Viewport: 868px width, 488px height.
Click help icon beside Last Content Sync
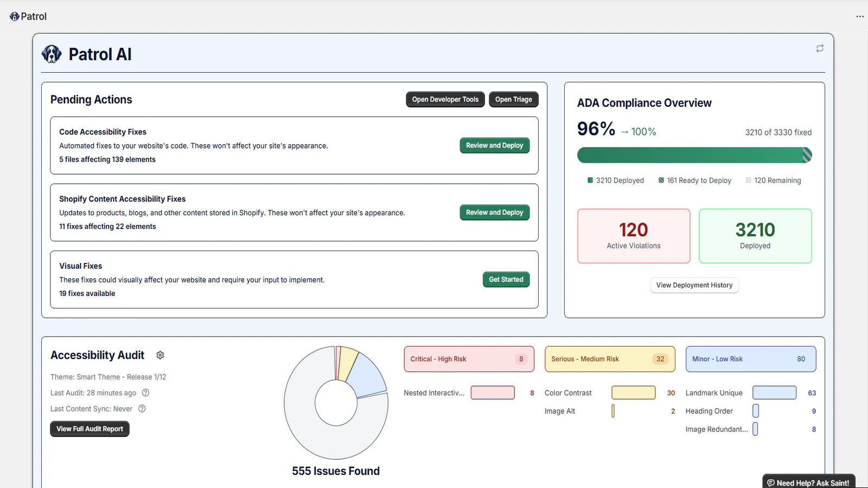[142, 409]
